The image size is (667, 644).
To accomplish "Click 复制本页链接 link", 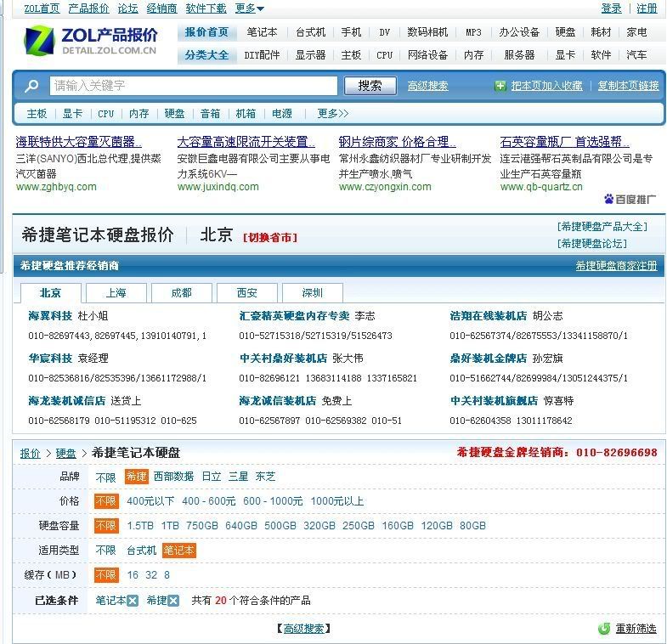I will point(628,86).
